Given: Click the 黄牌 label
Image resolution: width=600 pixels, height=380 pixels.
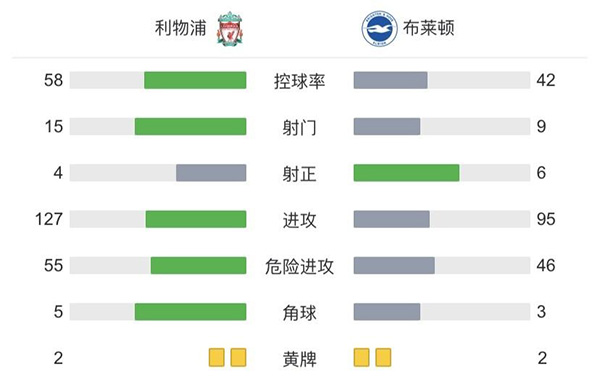Looking at the screenshot, I should point(300,359).
